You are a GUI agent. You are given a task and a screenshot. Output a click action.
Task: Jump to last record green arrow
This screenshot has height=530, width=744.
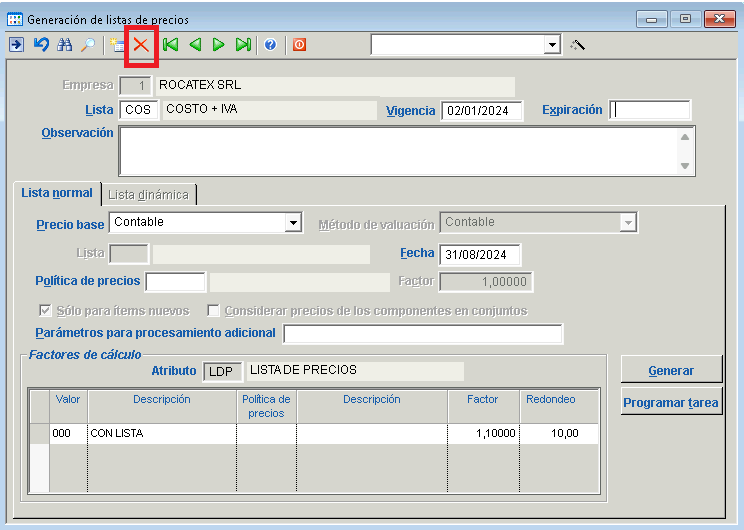(243, 45)
